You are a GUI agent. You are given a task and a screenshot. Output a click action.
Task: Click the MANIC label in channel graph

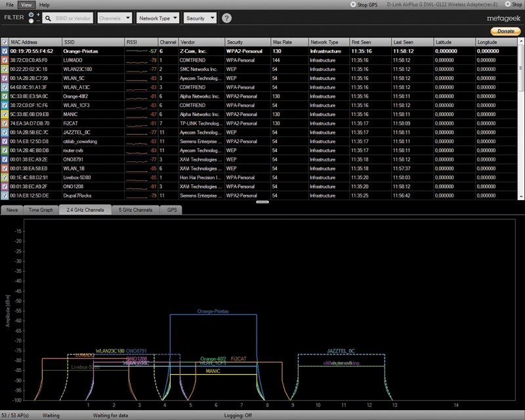click(x=213, y=371)
